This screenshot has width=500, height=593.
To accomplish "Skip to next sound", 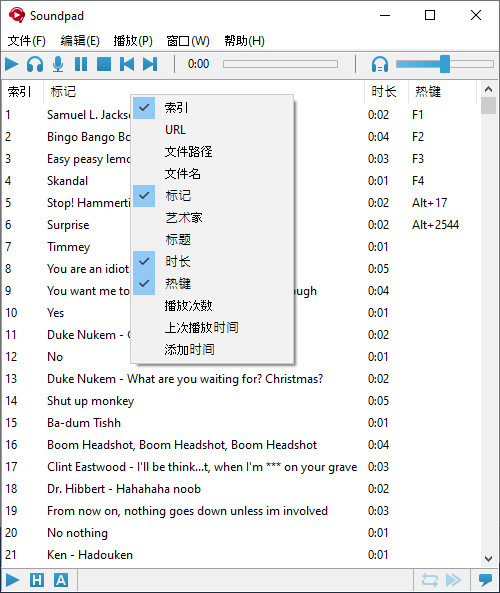I will pyautogui.click(x=150, y=64).
